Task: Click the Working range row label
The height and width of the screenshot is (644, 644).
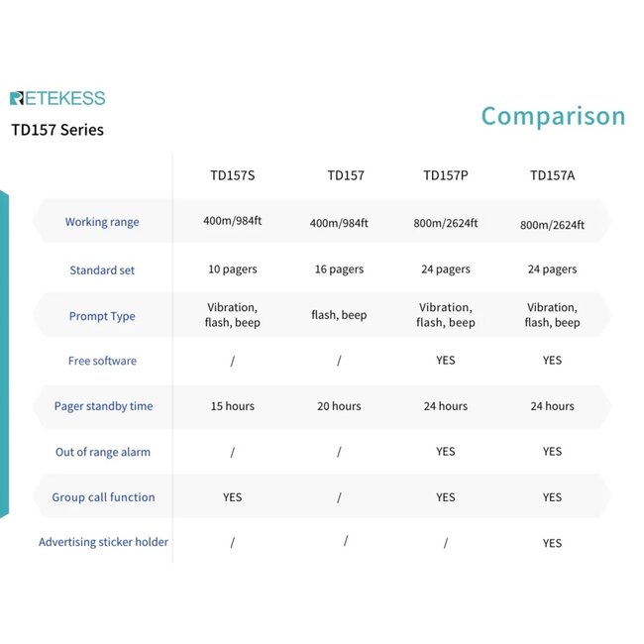Action: point(102,222)
